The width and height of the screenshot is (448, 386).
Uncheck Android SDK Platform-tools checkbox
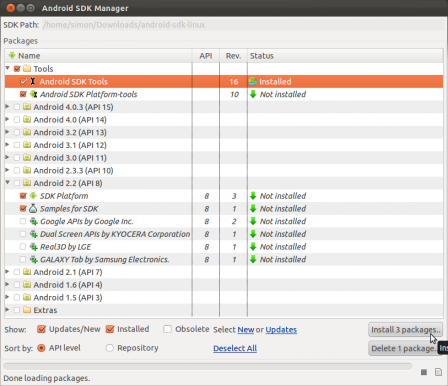23,94
